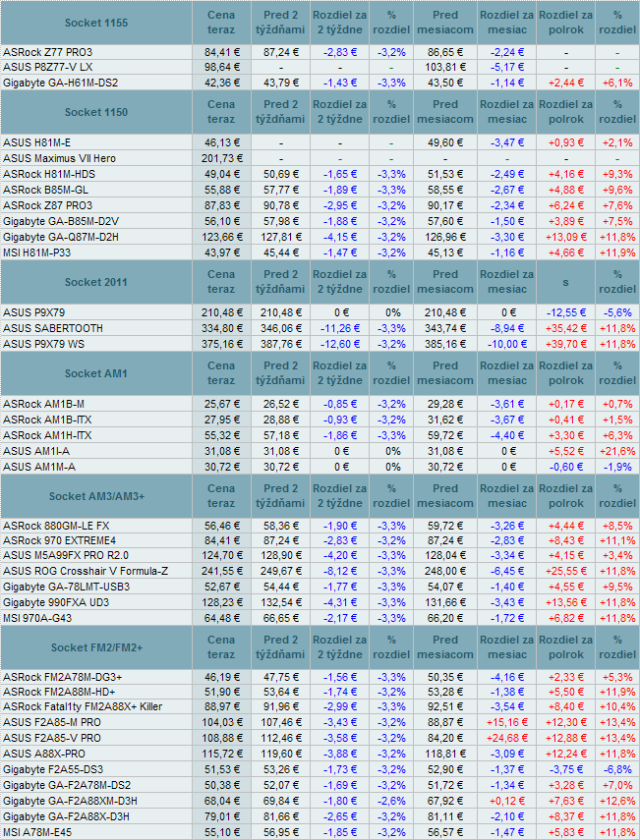Select MSI A78M-E45 product name
Viewport: 640px width, 840px height.
[37, 832]
